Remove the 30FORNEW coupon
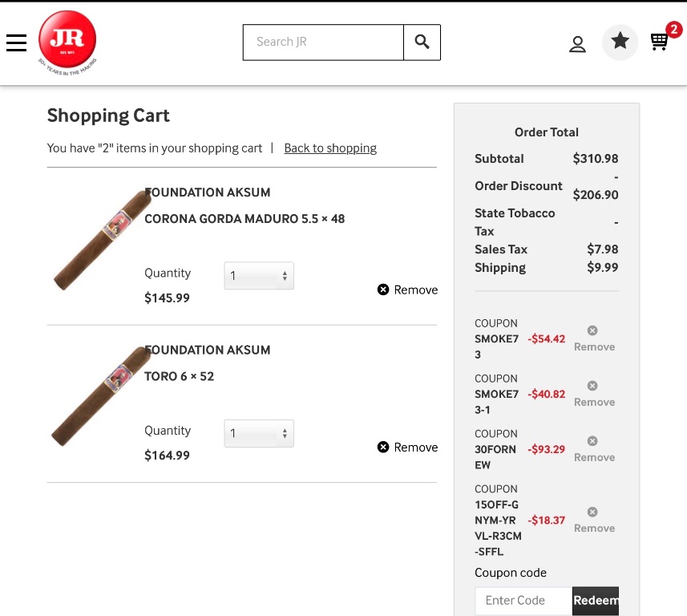 point(593,450)
